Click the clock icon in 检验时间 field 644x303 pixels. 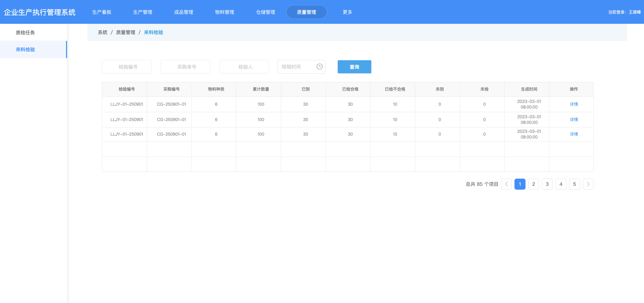click(319, 67)
